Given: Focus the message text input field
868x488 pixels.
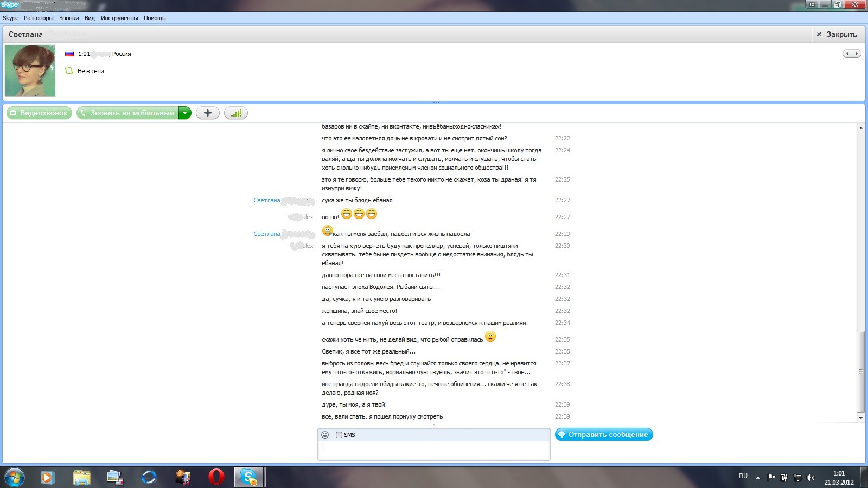Looking at the screenshot, I should (x=433, y=450).
